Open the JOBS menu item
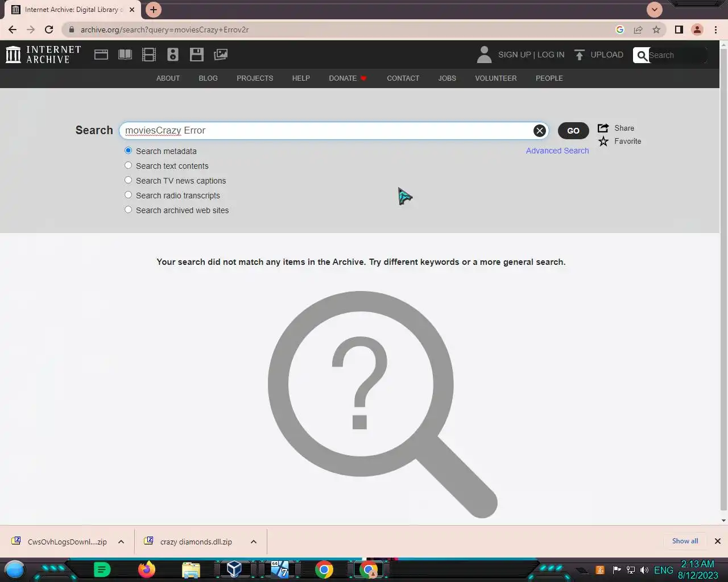Screen dimensions: 728x582 tap(447, 78)
